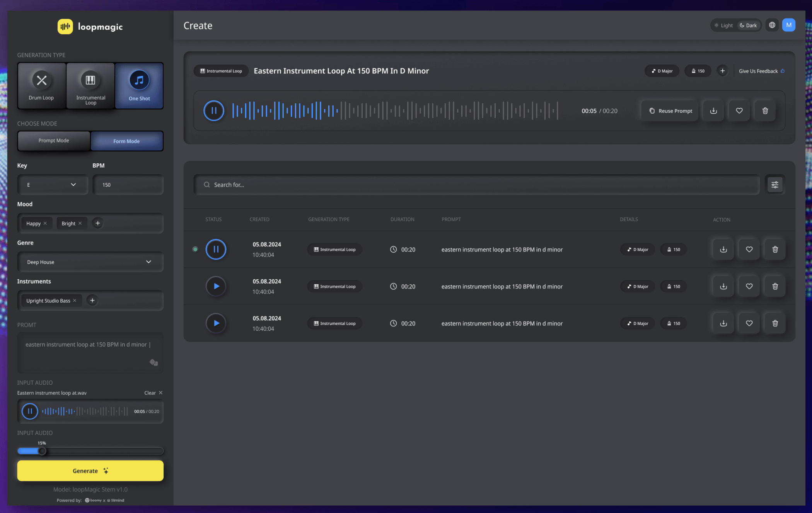812x513 pixels.
Task: Click the dice randomize icon in prompt box
Action: pyautogui.click(x=154, y=362)
